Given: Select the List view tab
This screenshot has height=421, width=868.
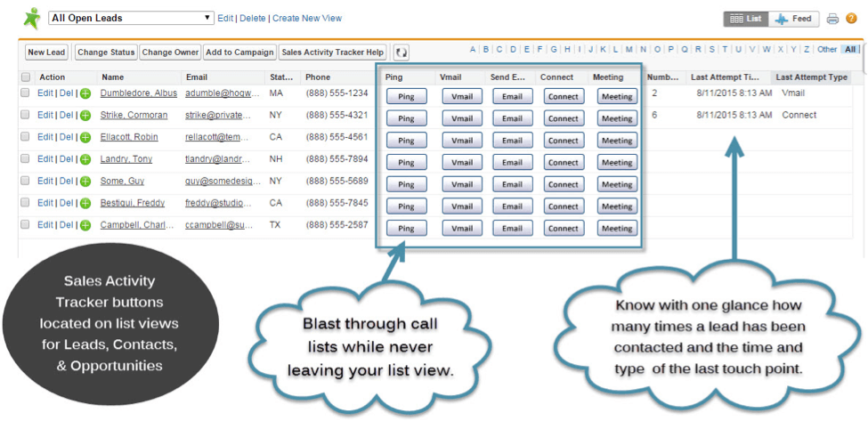Looking at the screenshot, I should coord(746,19).
